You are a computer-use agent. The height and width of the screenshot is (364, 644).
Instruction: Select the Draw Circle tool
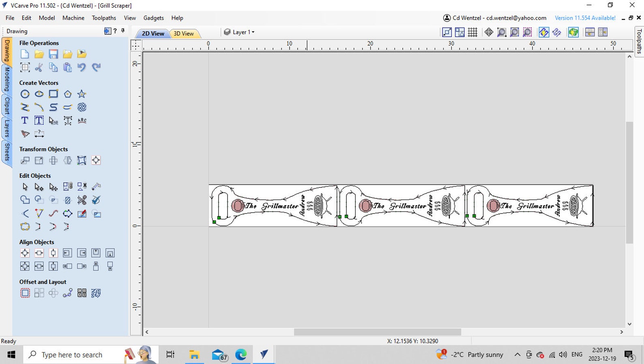point(25,94)
